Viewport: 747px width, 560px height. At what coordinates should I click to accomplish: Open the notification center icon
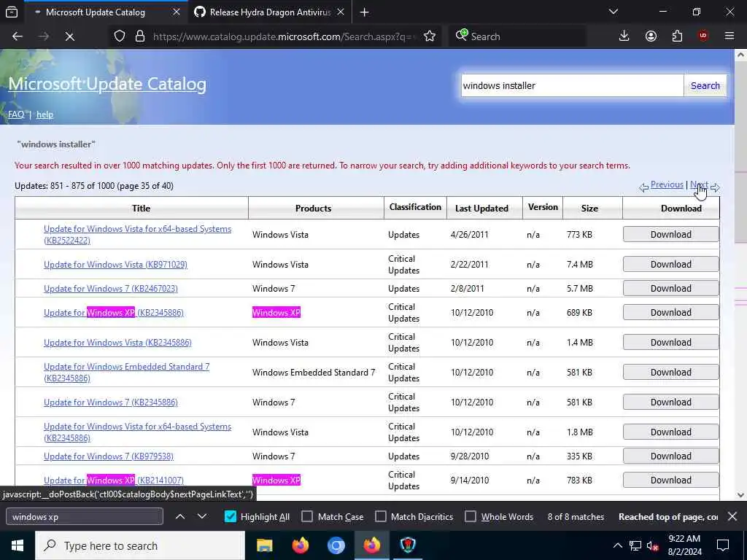(x=723, y=545)
